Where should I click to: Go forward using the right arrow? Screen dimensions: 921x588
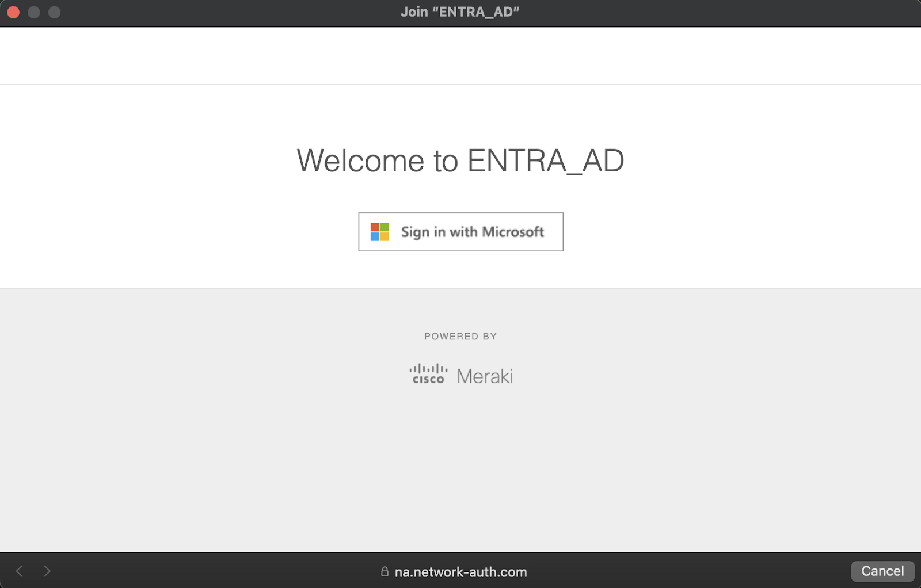coord(47,571)
